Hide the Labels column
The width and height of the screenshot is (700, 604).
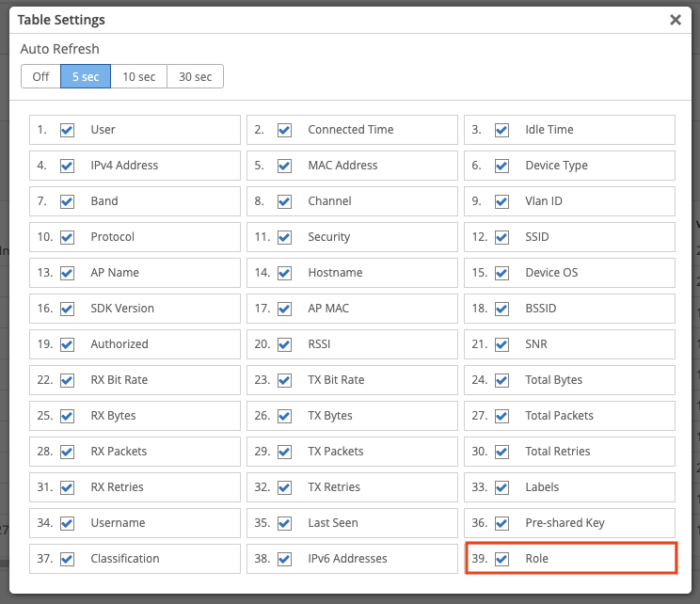click(502, 487)
